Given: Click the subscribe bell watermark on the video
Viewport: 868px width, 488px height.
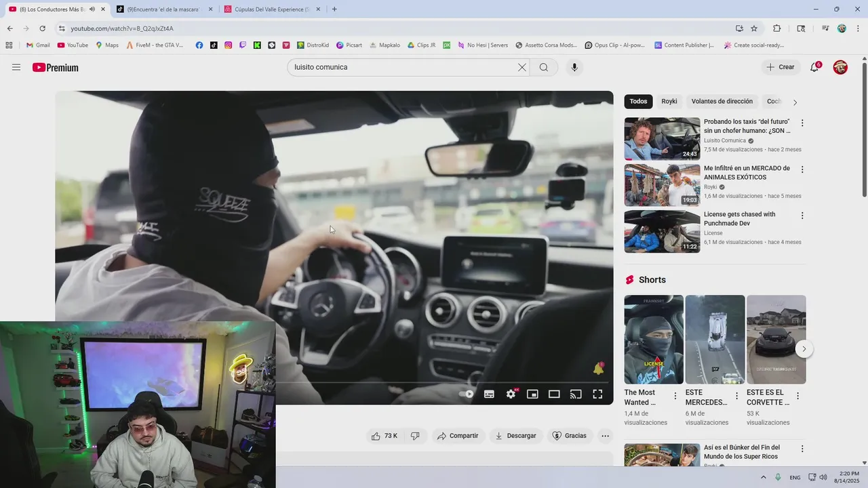Looking at the screenshot, I should point(598,369).
